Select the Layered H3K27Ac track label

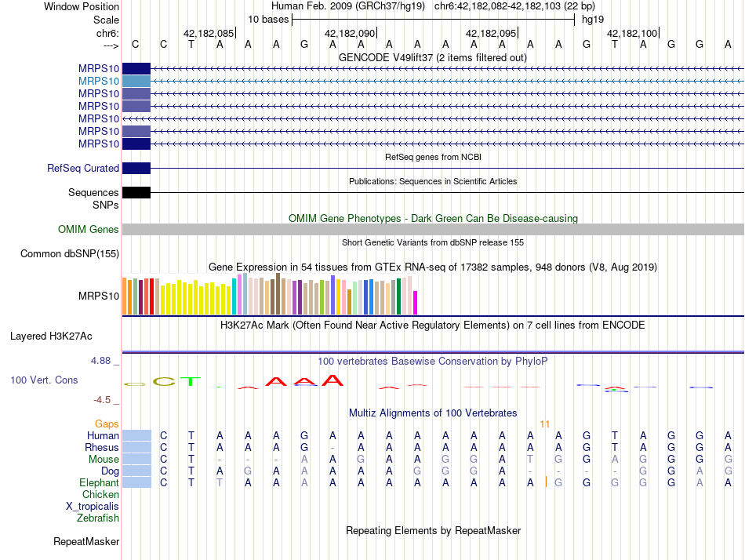51,336
